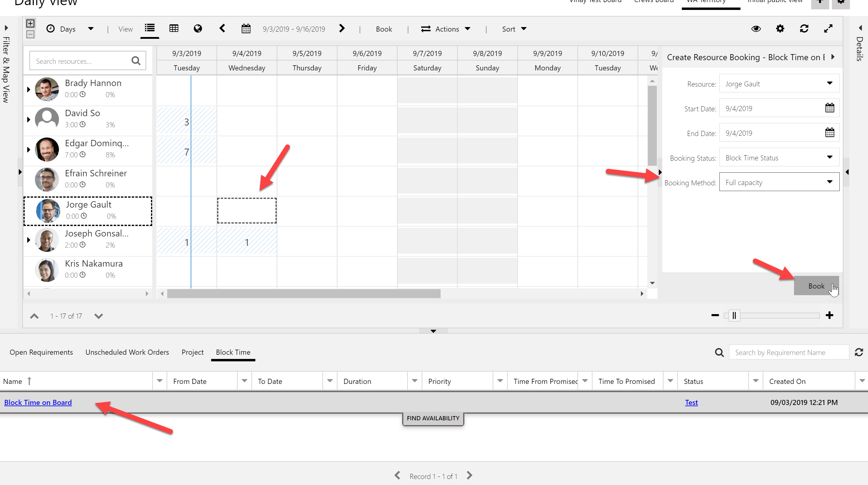Click the Book button in booking panel
Viewport: 868px width, 485px height.
[816, 285]
